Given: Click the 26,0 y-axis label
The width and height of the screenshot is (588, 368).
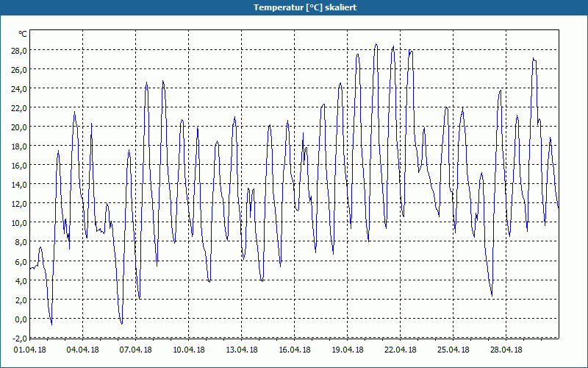Looking at the screenshot, I should tap(19, 70).
